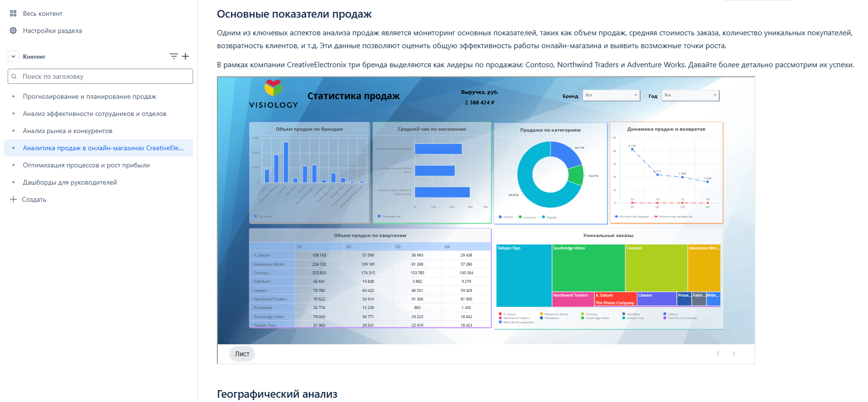The height and width of the screenshot is (402, 868).
Task: Click the magnifier icon in the search field
Action: [x=14, y=76]
